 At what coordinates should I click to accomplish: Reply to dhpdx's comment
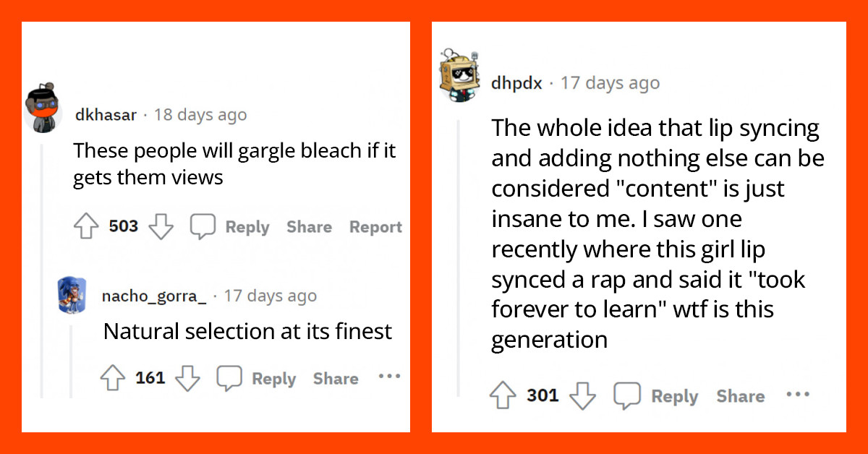[675, 395]
